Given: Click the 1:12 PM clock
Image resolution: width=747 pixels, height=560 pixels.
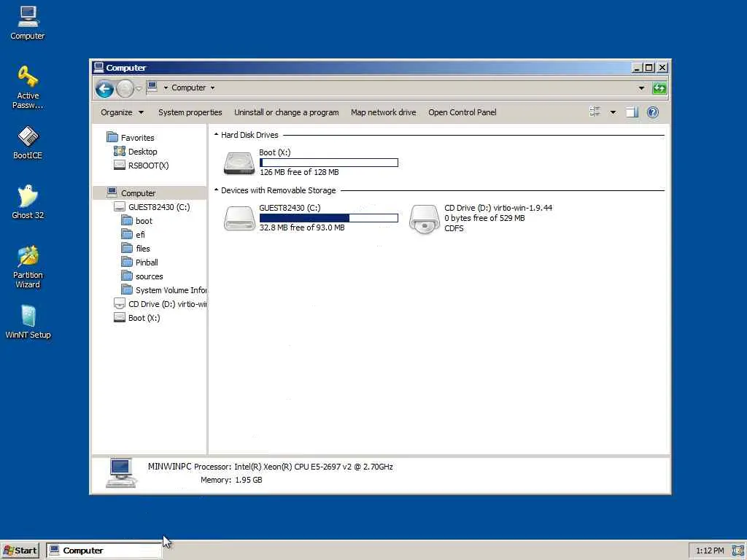Looking at the screenshot, I should click(710, 551).
